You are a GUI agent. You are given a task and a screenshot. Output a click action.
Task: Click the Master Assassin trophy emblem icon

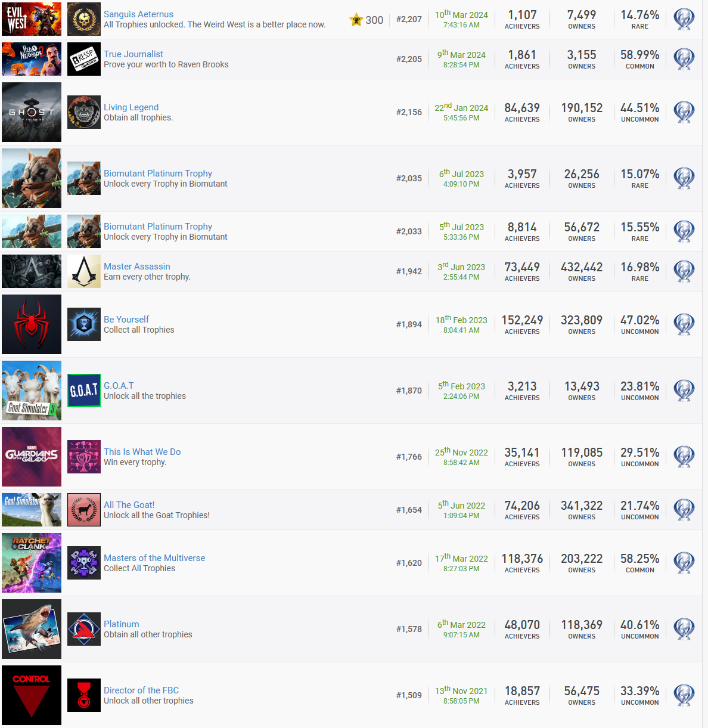(83, 271)
